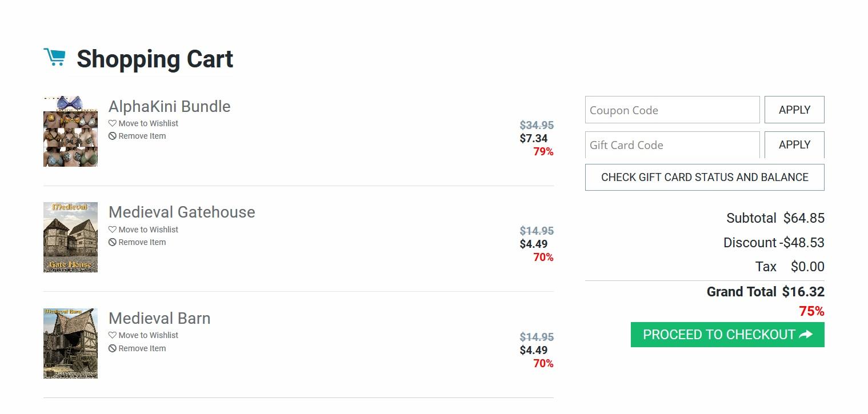Screen dimensions: 868x414
Task: Click remove icon under Medieval Gatehouse
Action: [x=113, y=242]
